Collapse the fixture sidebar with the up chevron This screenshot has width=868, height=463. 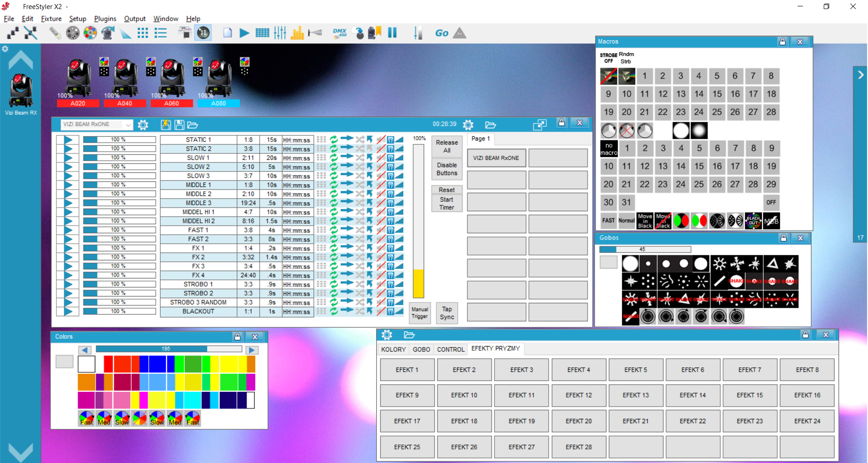point(21,60)
